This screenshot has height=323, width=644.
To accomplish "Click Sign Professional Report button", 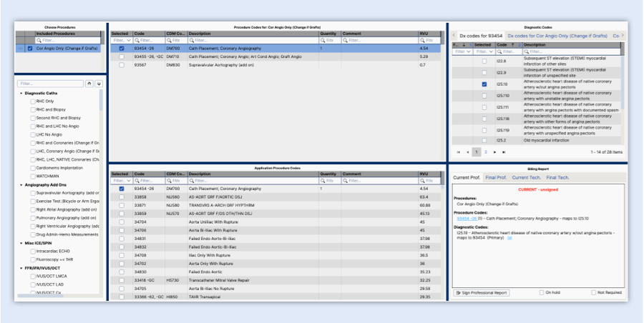I will click(x=482, y=292).
